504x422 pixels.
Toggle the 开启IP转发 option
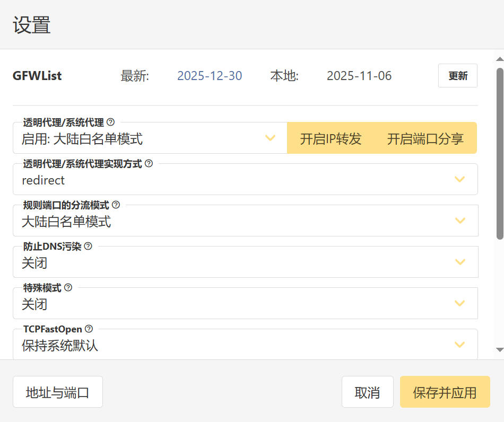[331, 139]
